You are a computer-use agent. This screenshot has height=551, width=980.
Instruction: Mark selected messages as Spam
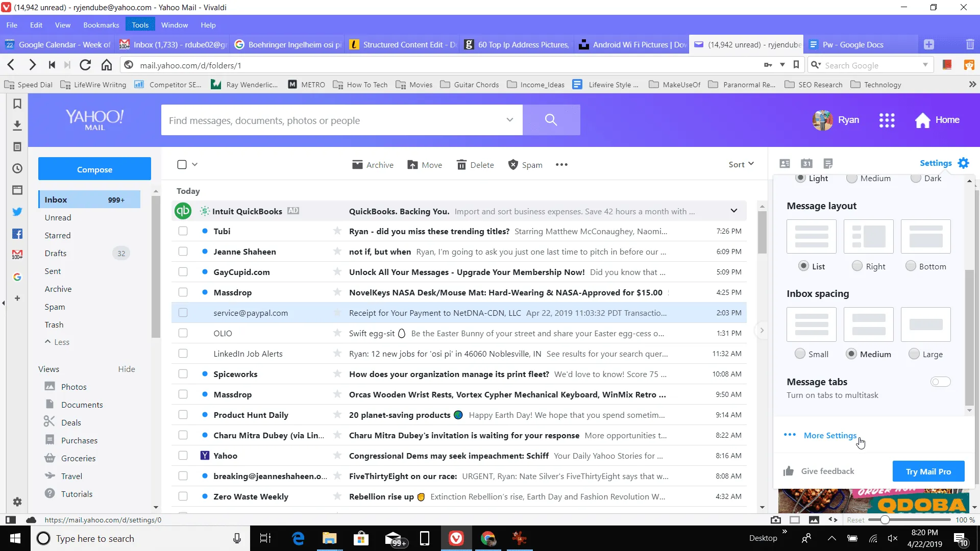coord(525,165)
